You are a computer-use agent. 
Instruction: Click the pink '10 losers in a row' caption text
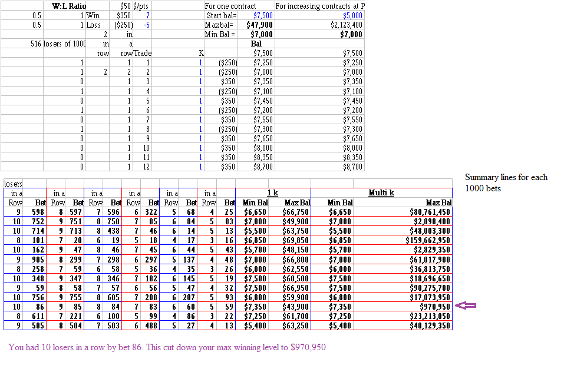point(167,347)
